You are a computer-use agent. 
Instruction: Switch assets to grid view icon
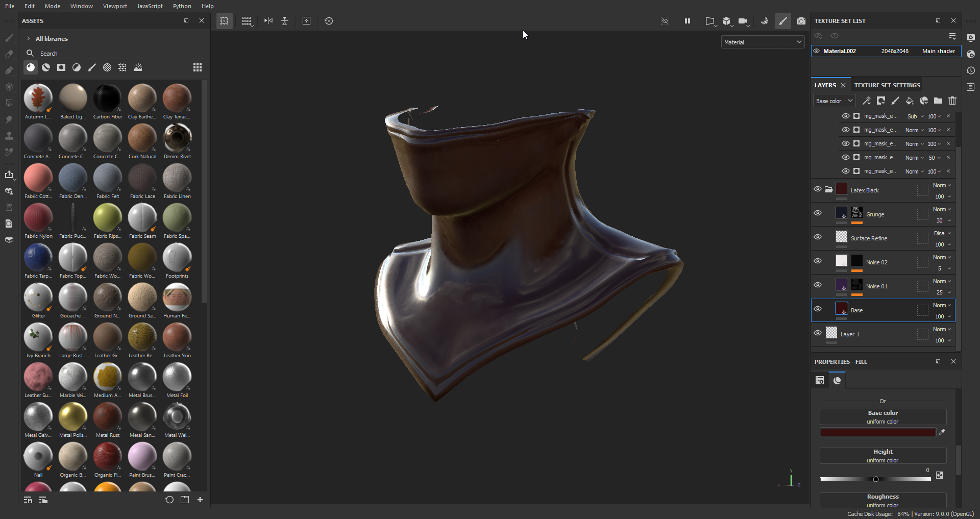[198, 67]
